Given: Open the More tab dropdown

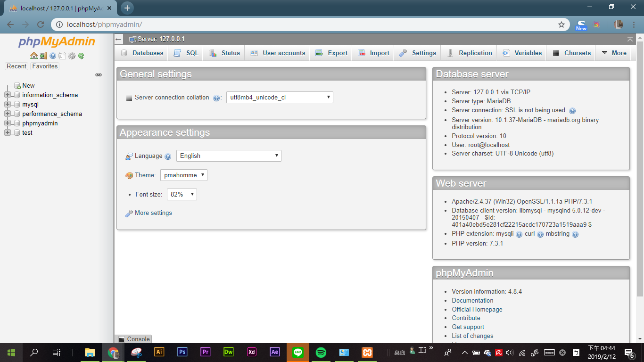Looking at the screenshot, I should (614, 53).
